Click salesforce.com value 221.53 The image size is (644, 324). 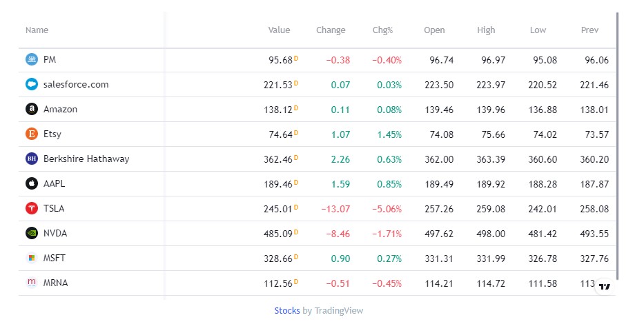click(278, 85)
